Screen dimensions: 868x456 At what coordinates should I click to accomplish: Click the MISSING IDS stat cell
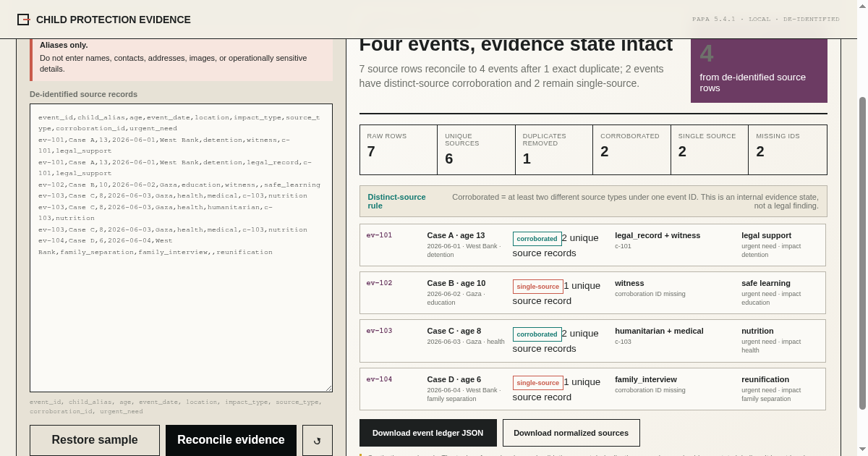click(x=788, y=150)
